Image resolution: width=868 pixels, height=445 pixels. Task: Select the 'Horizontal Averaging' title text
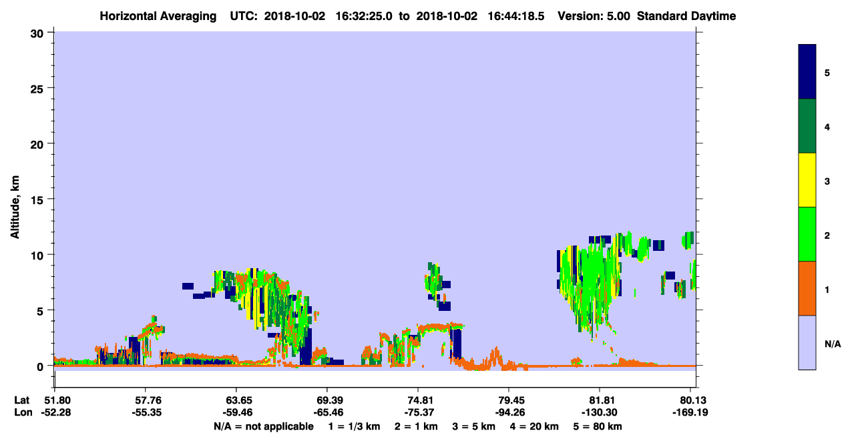[x=158, y=16]
